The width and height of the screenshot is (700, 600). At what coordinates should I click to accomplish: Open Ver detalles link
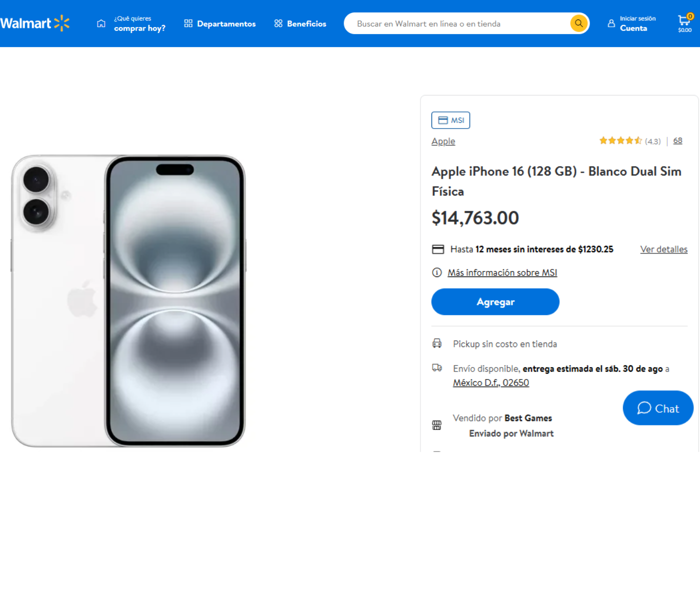click(663, 249)
